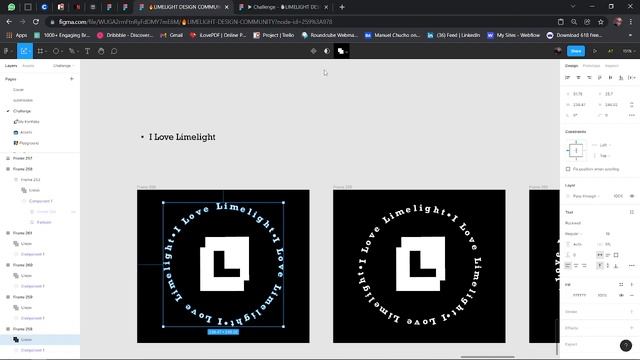Remove the fill with minus icon

tap(632, 295)
